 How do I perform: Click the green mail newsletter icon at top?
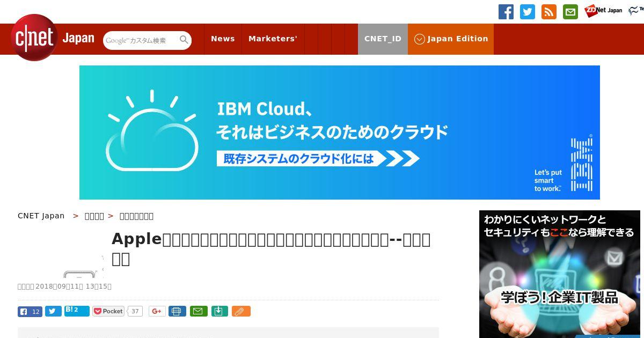coord(570,12)
